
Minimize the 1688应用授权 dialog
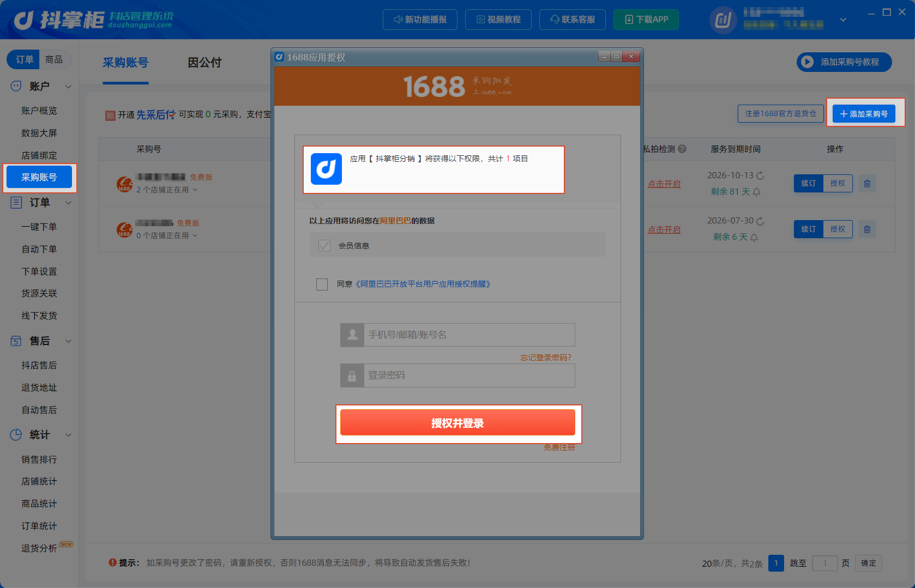[604, 57]
